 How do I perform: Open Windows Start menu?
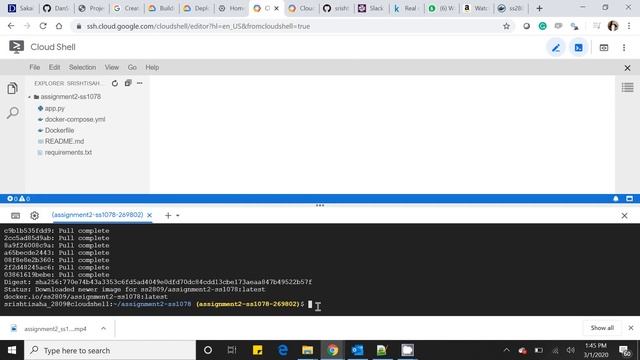12,350
